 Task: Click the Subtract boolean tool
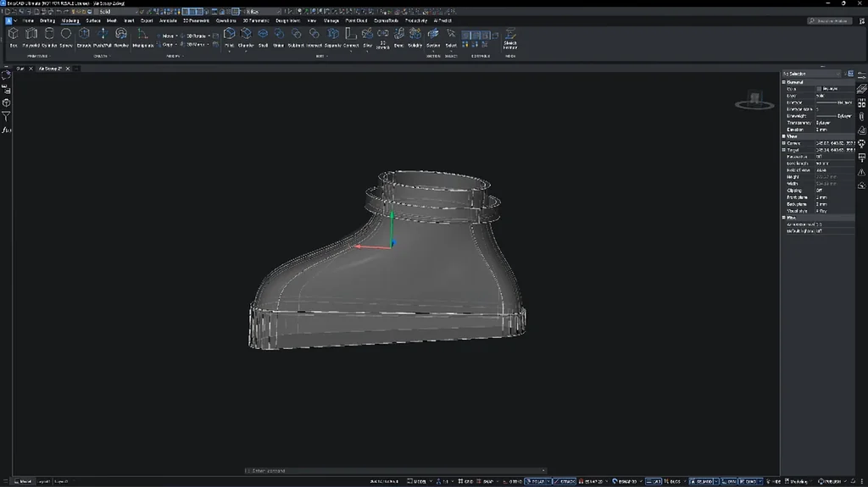296,37
